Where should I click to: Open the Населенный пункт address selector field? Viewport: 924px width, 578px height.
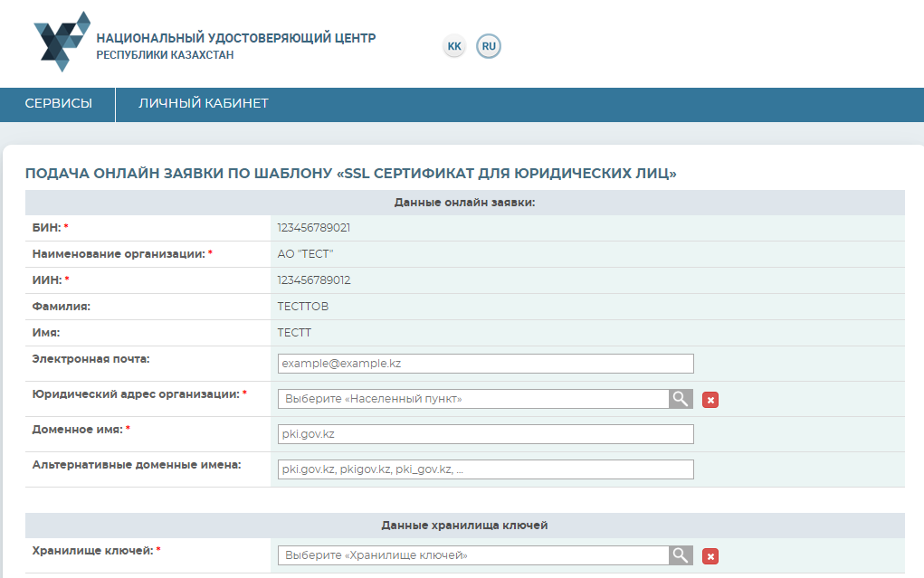(x=473, y=399)
